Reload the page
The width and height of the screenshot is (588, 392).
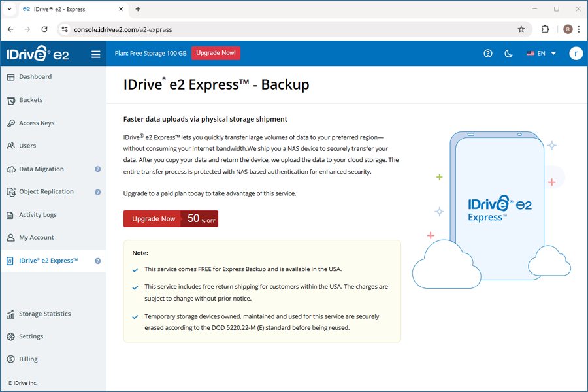tap(44, 29)
